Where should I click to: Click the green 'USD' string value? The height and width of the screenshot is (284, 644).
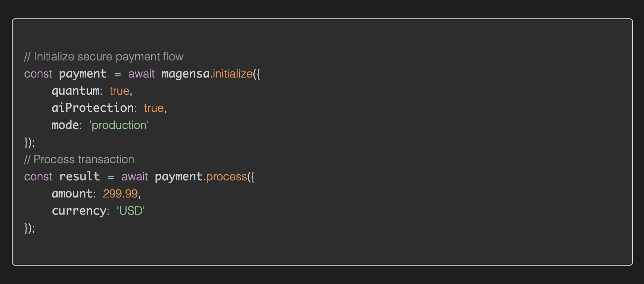tap(131, 211)
